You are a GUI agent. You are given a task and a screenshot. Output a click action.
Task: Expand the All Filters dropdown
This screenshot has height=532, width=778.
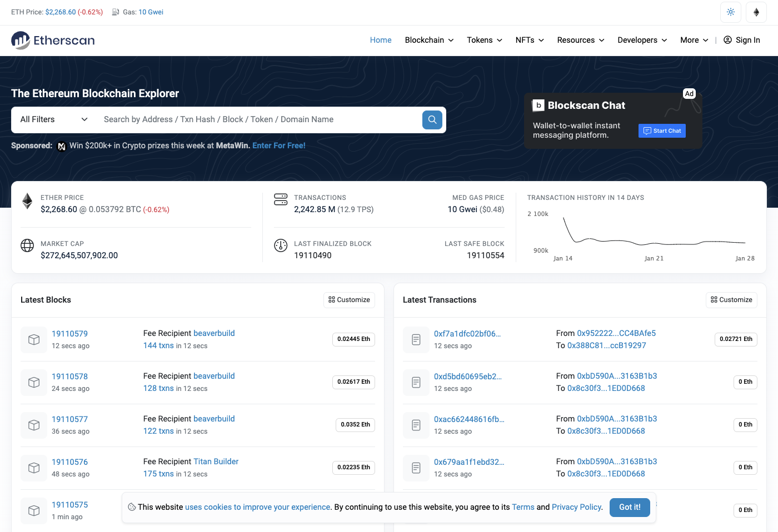tap(53, 119)
